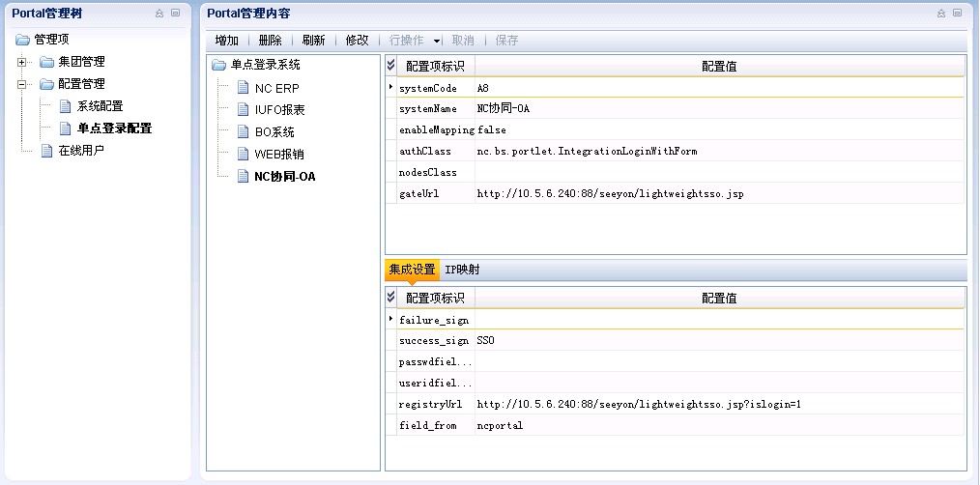Select the NC协同-OA entry
980x485 pixels.
point(285,176)
